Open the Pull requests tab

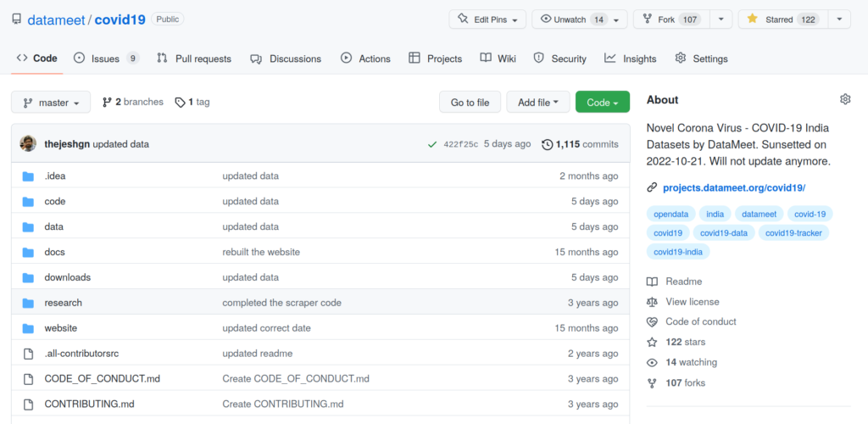(194, 59)
